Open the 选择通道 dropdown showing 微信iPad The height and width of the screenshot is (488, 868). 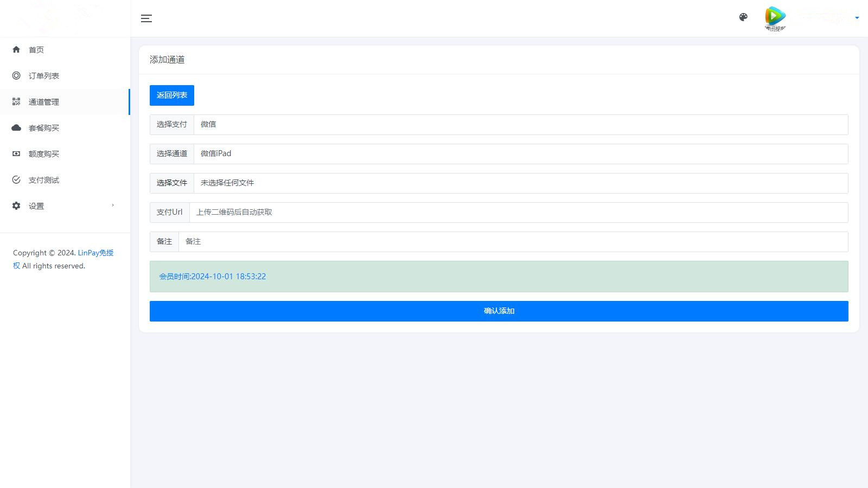click(521, 154)
